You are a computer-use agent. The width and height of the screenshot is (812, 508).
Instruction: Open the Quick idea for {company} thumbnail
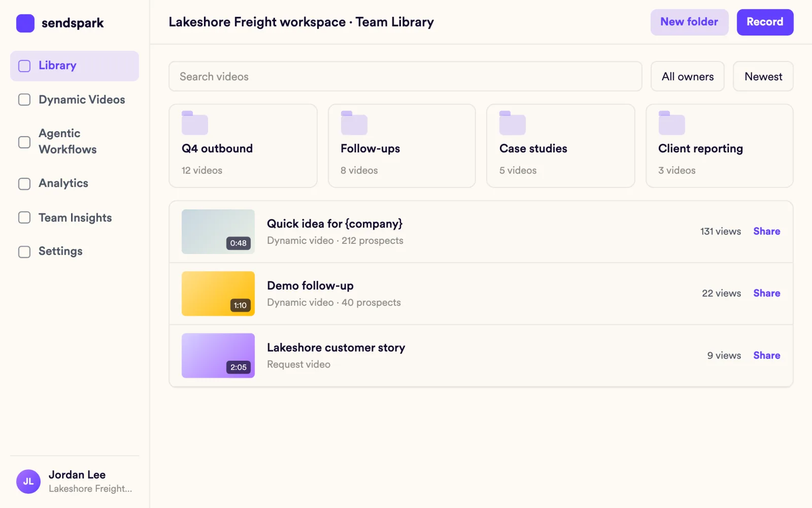pos(218,232)
